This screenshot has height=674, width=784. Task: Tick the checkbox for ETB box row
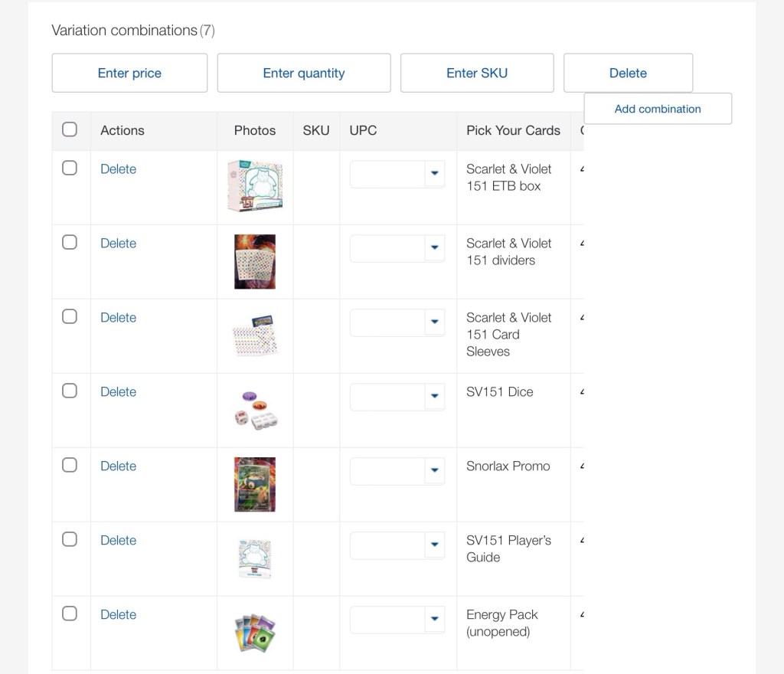[70, 168]
